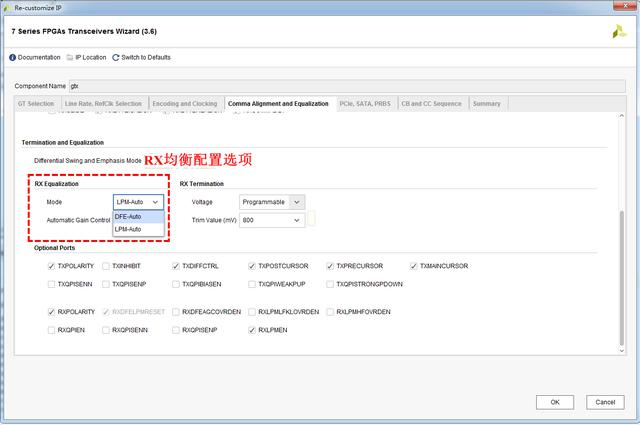
Task: Enable the TXQPISENP checkbox
Action: point(106,284)
